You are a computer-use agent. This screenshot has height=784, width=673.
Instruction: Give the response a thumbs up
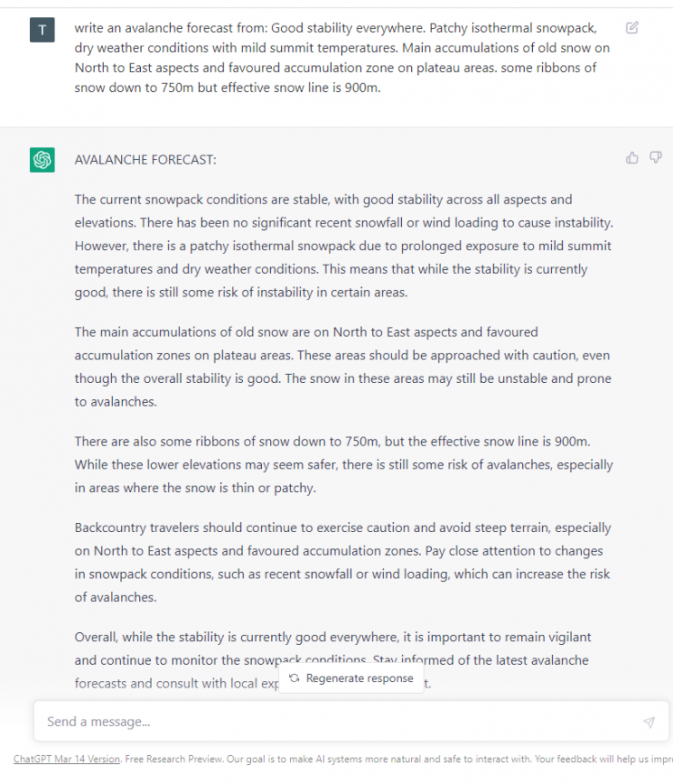click(x=632, y=158)
